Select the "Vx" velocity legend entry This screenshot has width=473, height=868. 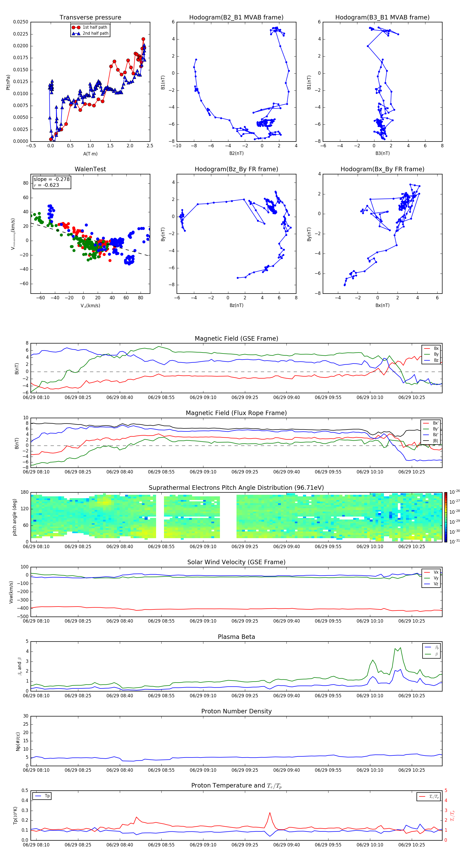pos(431,572)
